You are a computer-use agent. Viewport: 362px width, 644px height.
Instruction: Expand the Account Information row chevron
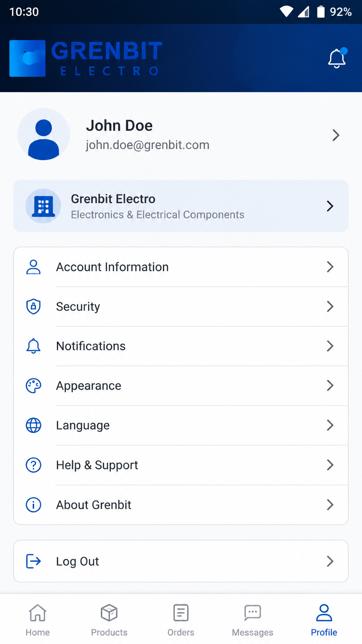pyautogui.click(x=330, y=267)
